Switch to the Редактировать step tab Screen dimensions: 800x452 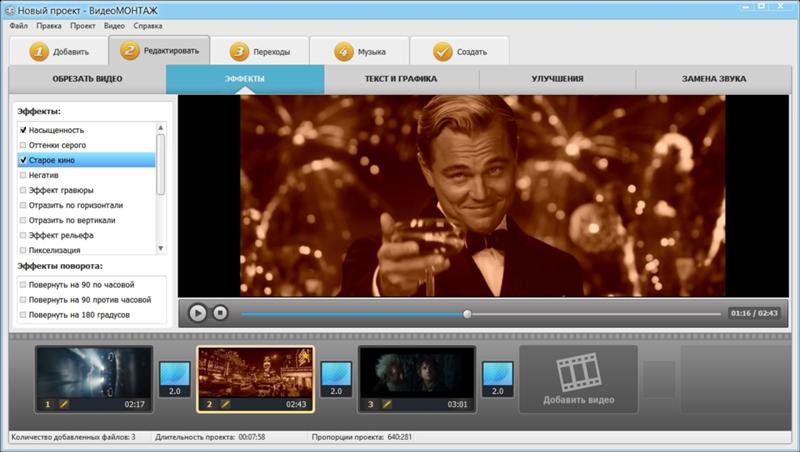[159, 50]
